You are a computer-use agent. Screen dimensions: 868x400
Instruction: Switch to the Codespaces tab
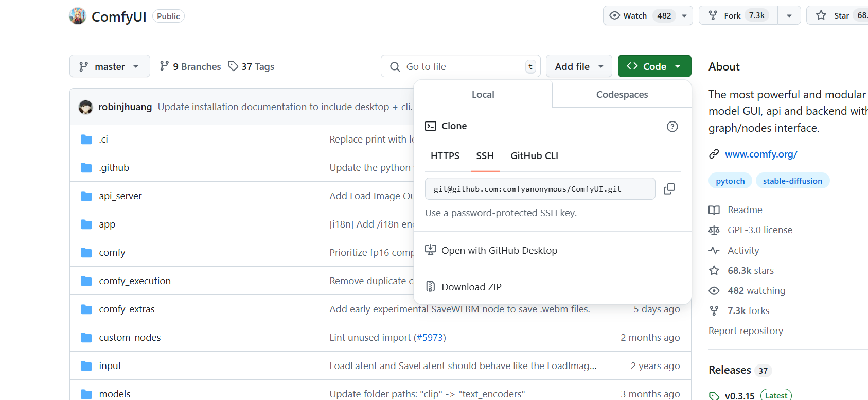pyautogui.click(x=622, y=95)
